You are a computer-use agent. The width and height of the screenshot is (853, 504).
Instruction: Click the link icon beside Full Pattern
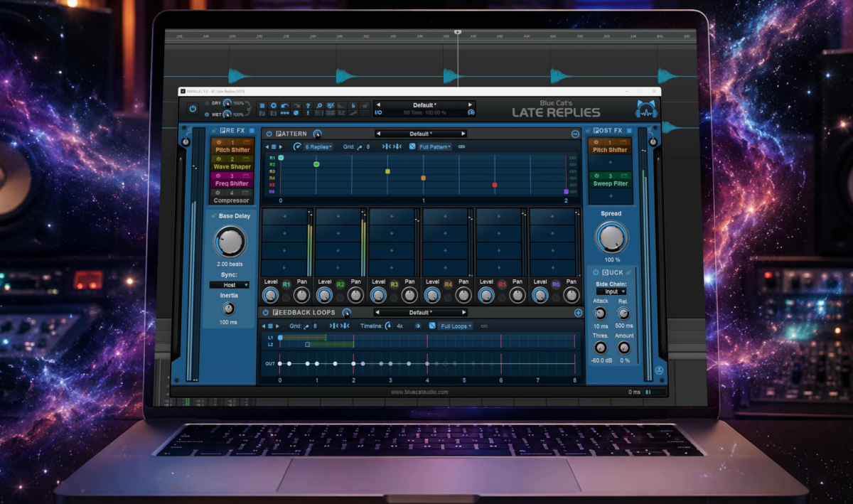point(461,146)
